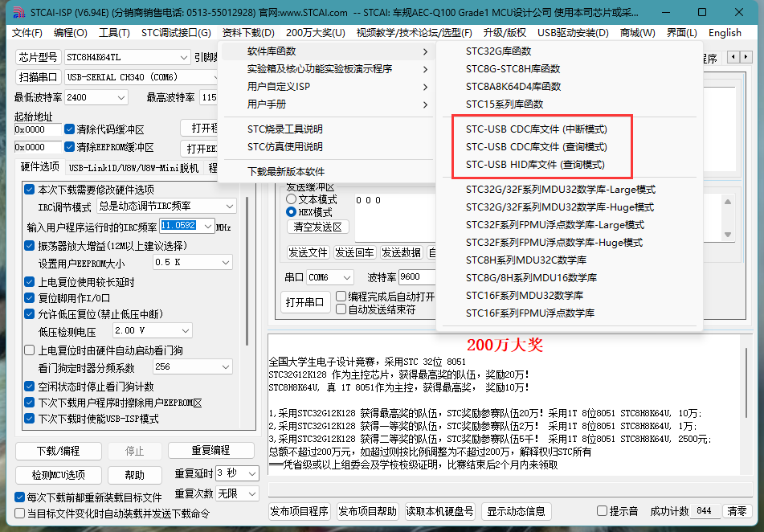The width and height of the screenshot is (764, 532).
Task: Click the receive area scroll-down arrow
Action: pyautogui.click(x=728, y=235)
